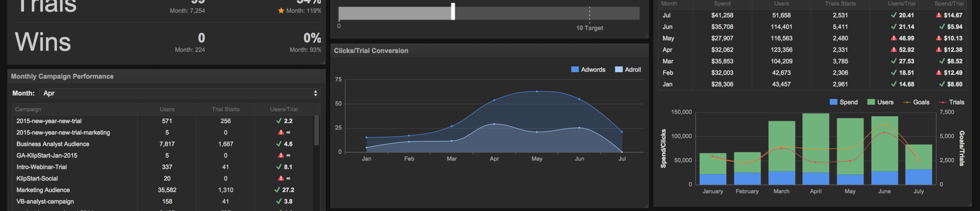Click Feb checkmark icon beside 18.51
This screenshot has width=980, height=211.
[894, 73]
